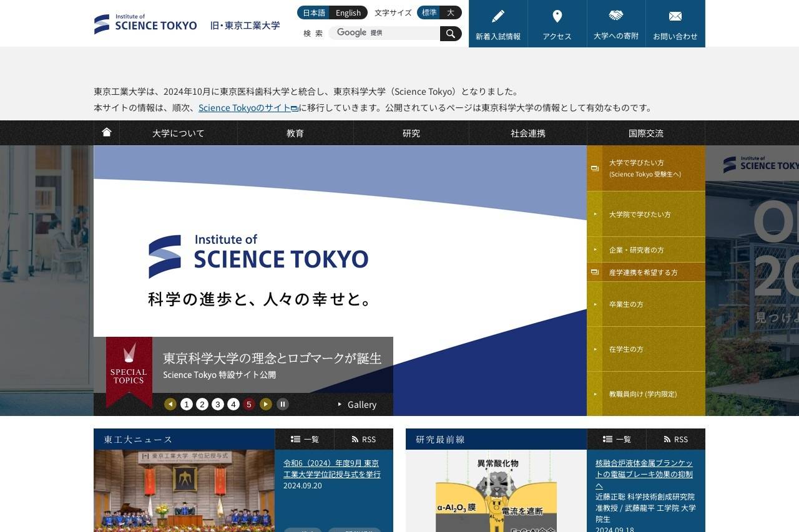Open 異常酸化物 research diagram thumbnail
Screen dimensions: 799x532
coord(496,491)
